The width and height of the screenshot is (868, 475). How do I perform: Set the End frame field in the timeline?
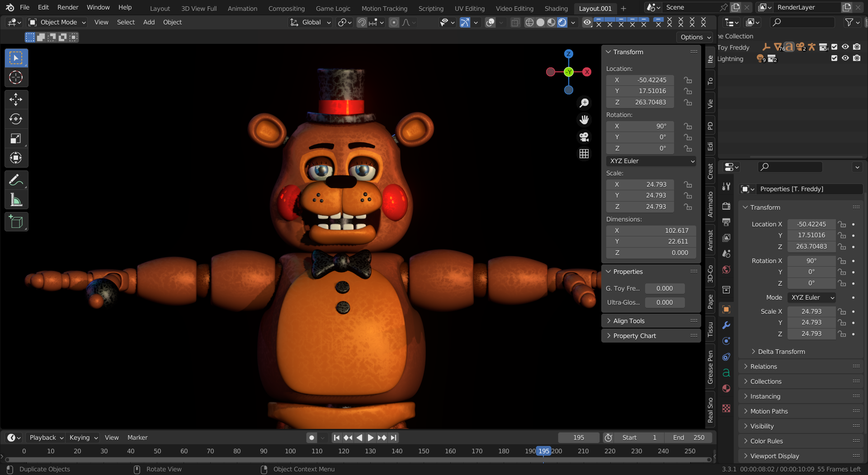(688, 437)
